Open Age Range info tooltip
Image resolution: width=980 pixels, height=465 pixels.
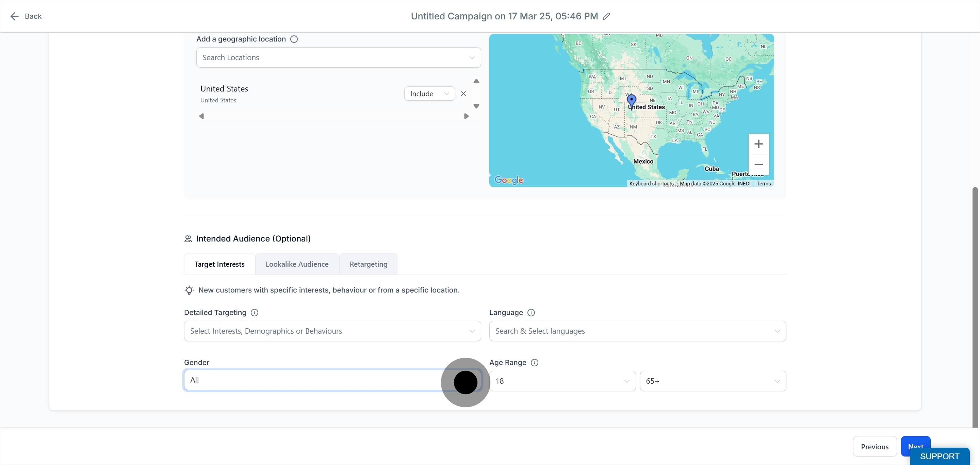click(535, 363)
